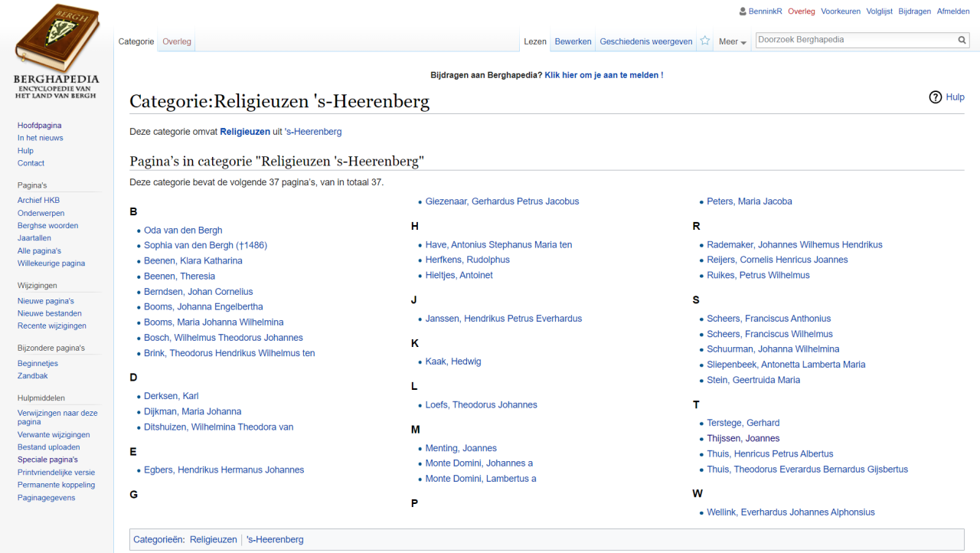Screen dimensions: 980x553
Task: Open Wellink, Everhardus Johannes Alphonsius page
Action: [790, 512]
